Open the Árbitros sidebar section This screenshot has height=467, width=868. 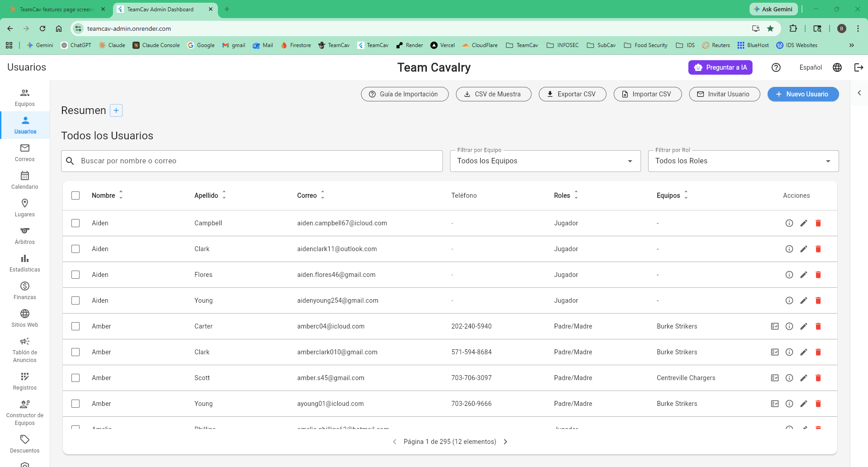pos(25,236)
